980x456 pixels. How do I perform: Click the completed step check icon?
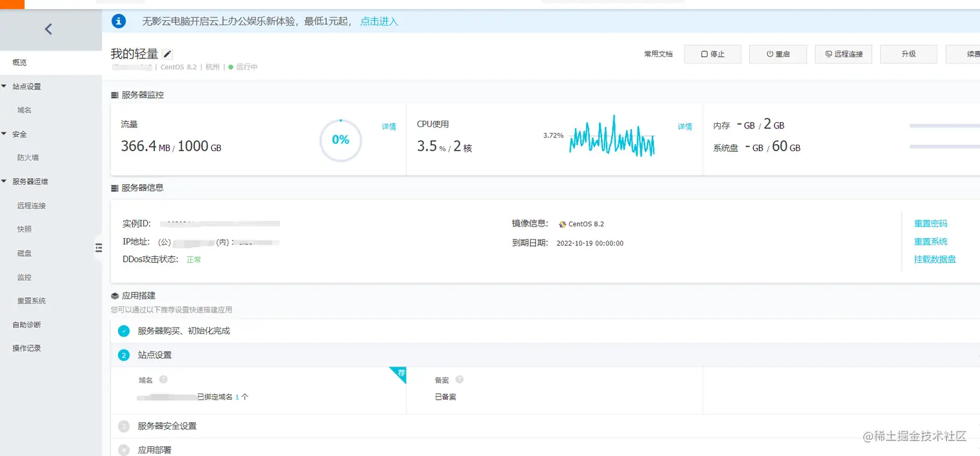(124, 331)
